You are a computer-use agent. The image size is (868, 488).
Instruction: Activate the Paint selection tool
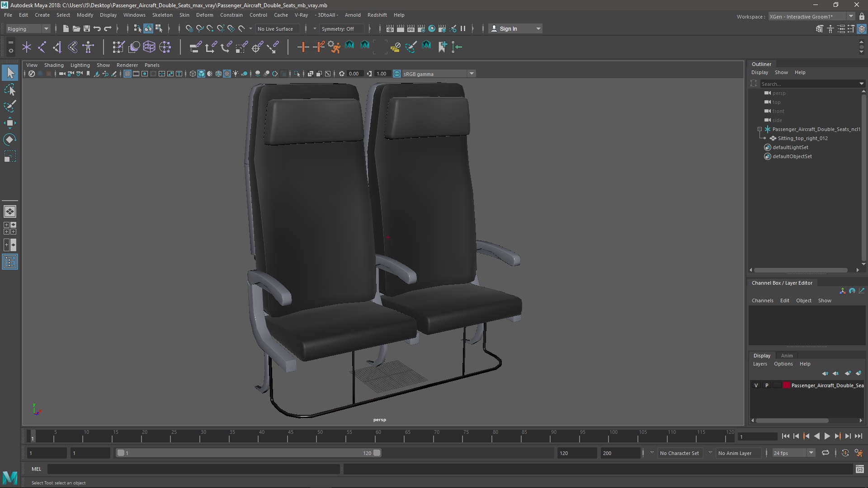10,106
